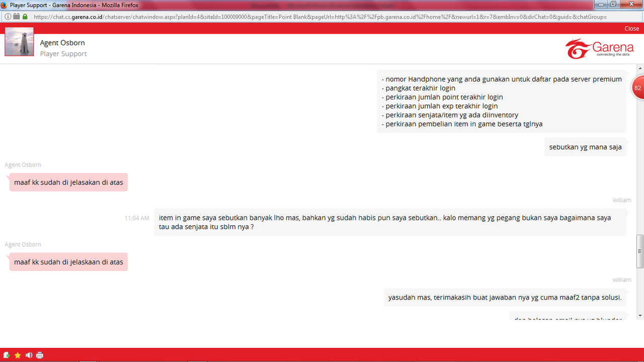Toggle the chat sound speaker icon
Screen dimensions: 644x362
point(29,355)
